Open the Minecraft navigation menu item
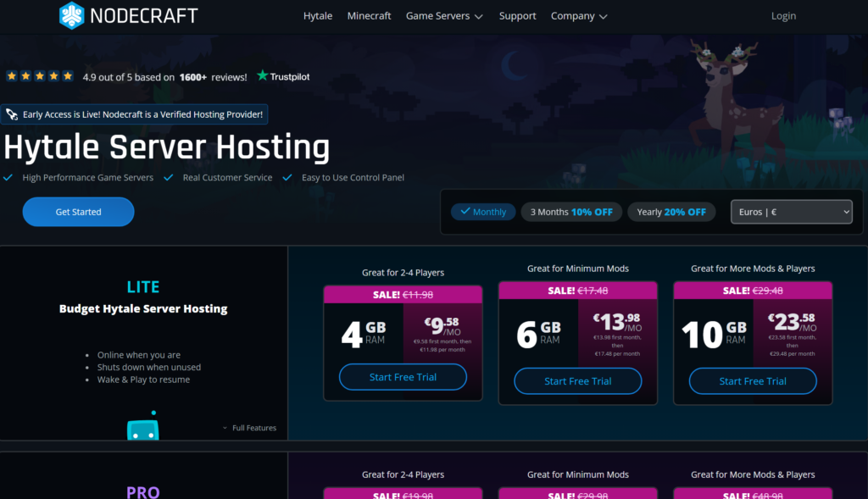This screenshot has width=868, height=499. (x=369, y=15)
